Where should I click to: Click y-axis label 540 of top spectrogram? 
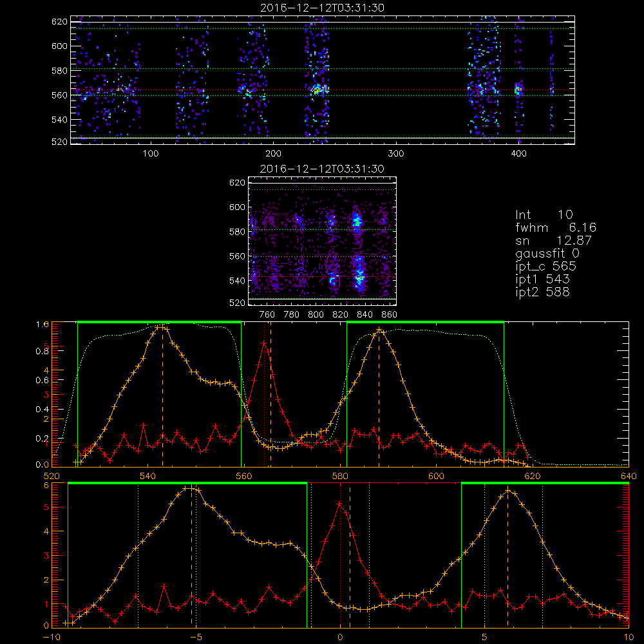click(x=59, y=120)
